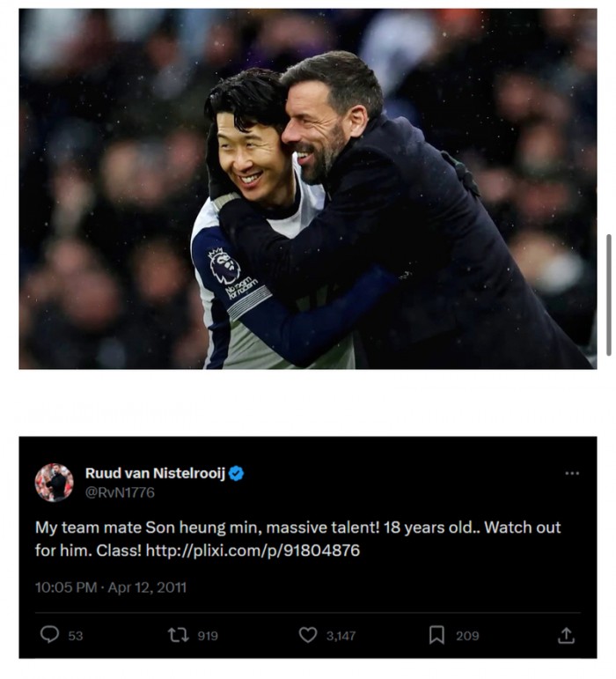Tap the share upload icon
The image size is (616, 679).
567,634
